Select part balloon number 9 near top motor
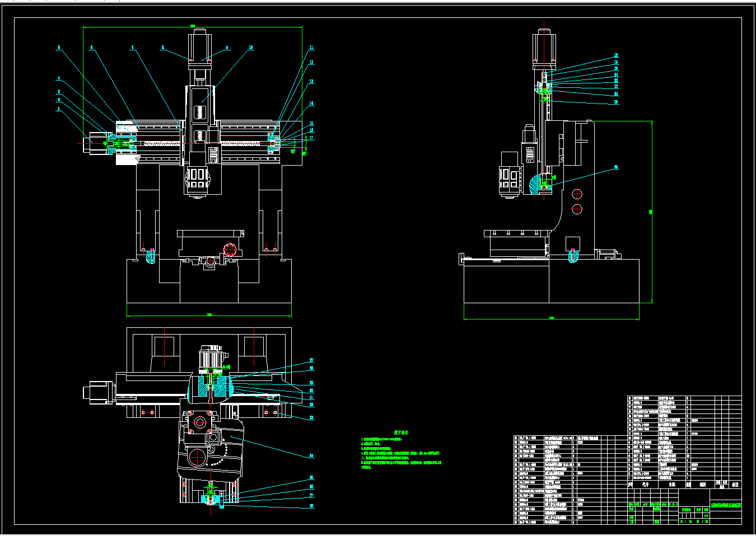Viewport: 756px width, 536px height. click(x=227, y=48)
